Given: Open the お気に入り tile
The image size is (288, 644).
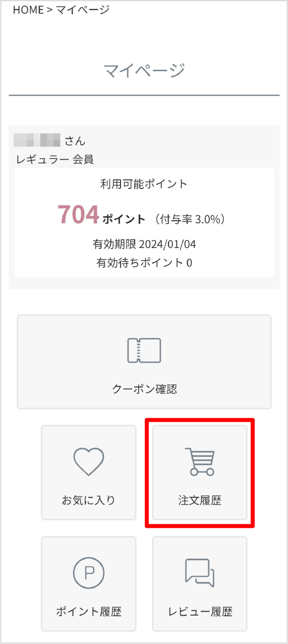Looking at the screenshot, I should [x=89, y=472].
